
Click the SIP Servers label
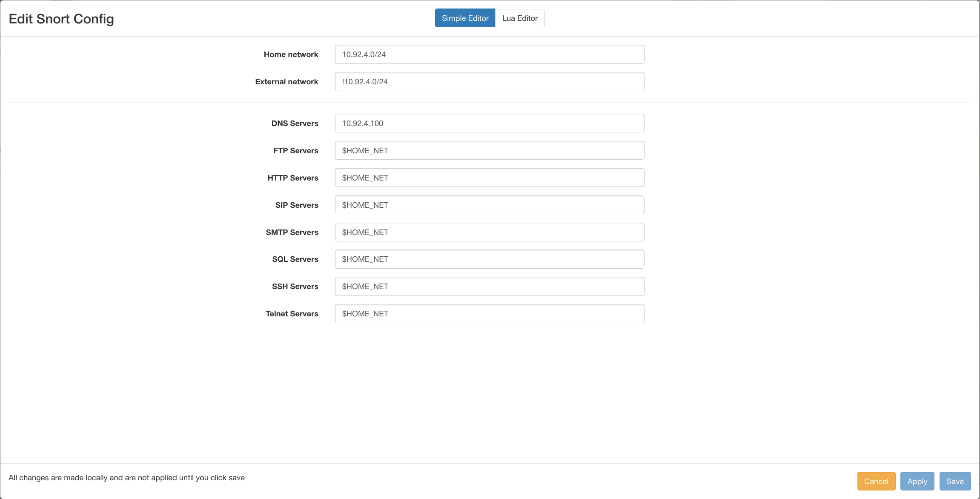[297, 205]
